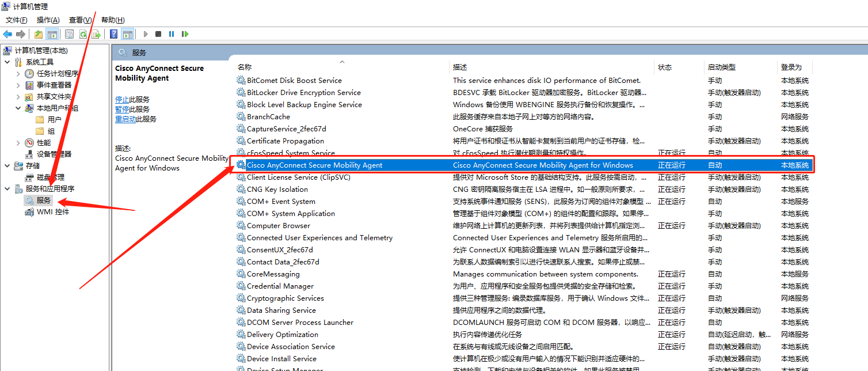The width and height of the screenshot is (868, 371).
Task: Open help via the blue question mark icon
Action: point(114,34)
